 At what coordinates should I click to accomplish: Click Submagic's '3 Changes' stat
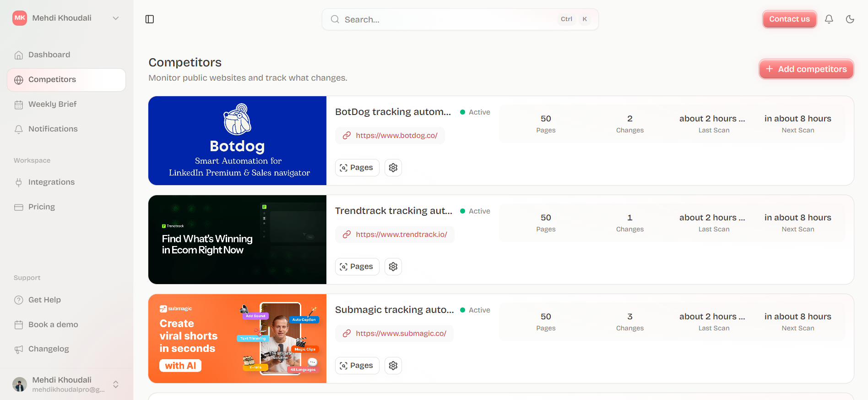click(630, 322)
